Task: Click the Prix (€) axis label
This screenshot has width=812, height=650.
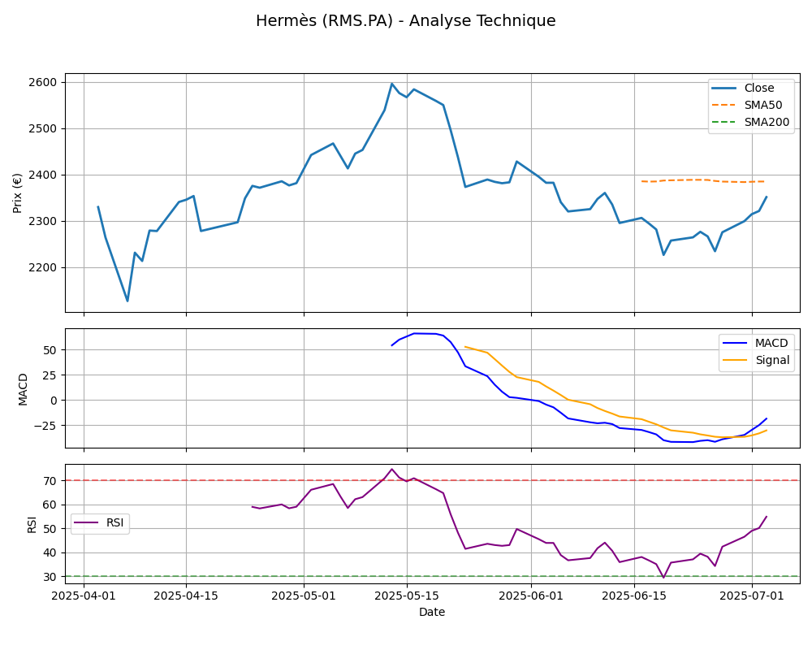Action: click(18, 193)
